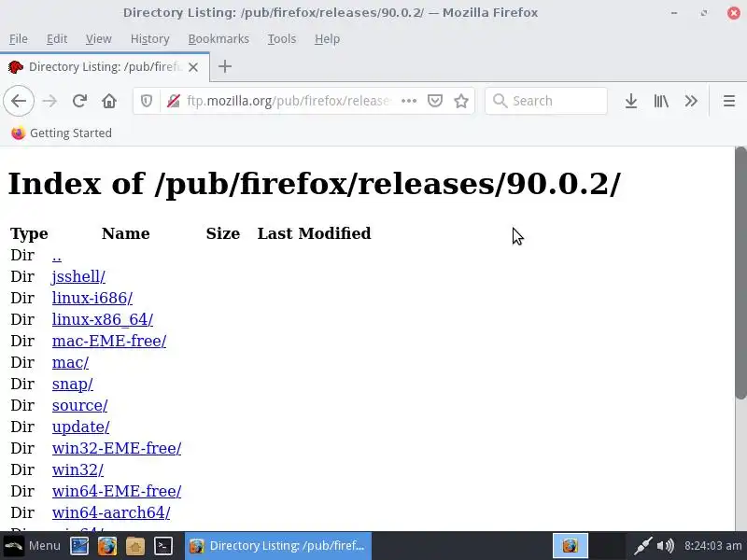Open the file manager taskbar icon

click(134, 546)
